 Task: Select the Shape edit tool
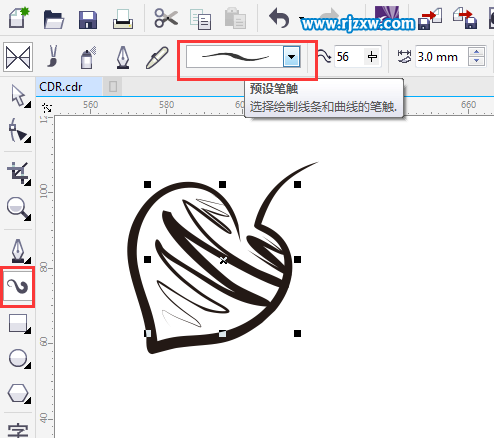pos(19,131)
